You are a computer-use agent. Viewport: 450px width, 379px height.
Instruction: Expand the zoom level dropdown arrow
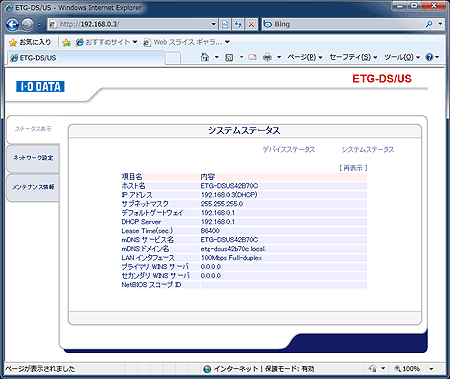(x=431, y=369)
